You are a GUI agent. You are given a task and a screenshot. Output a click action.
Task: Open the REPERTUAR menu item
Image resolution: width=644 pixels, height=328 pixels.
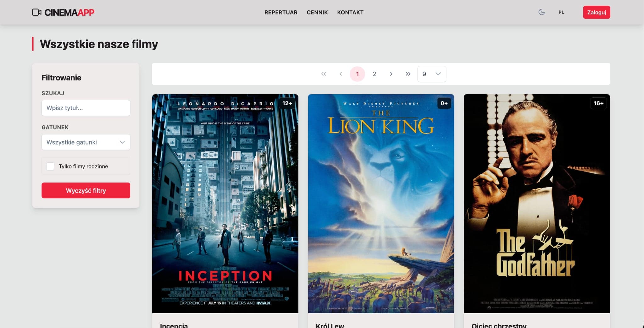pos(281,12)
